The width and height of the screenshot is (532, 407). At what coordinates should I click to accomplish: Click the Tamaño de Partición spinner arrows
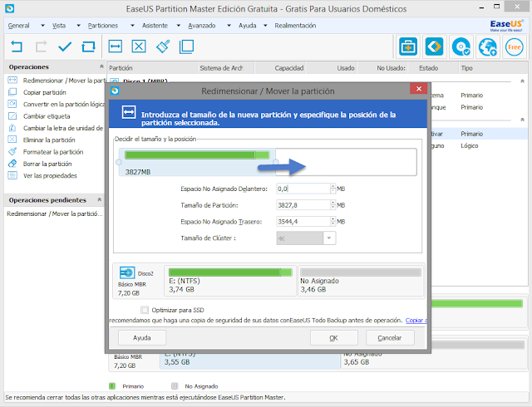333,205
